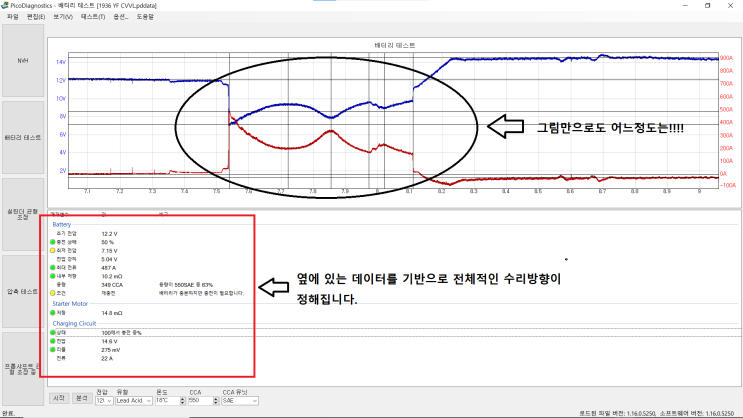Image resolution: width=743 pixels, height=418 pixels.
Task: Click into the 18°C temperature field
Action: [167, 400]
